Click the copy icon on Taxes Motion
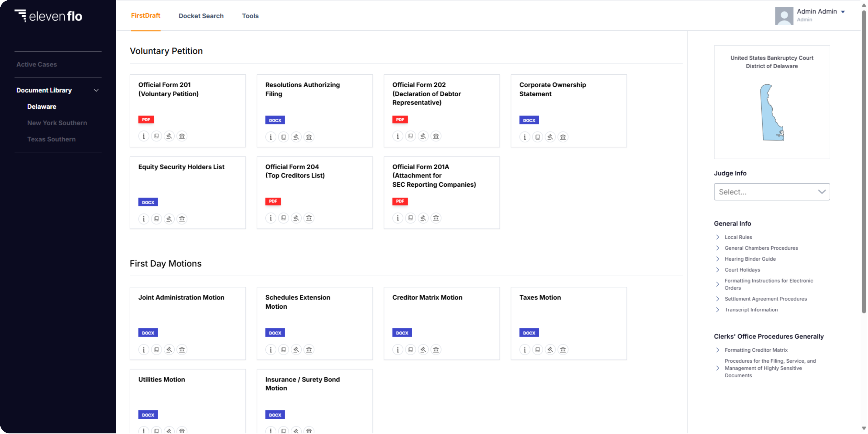The height and width of the screenshot is (434, 868). pos(537,349)
